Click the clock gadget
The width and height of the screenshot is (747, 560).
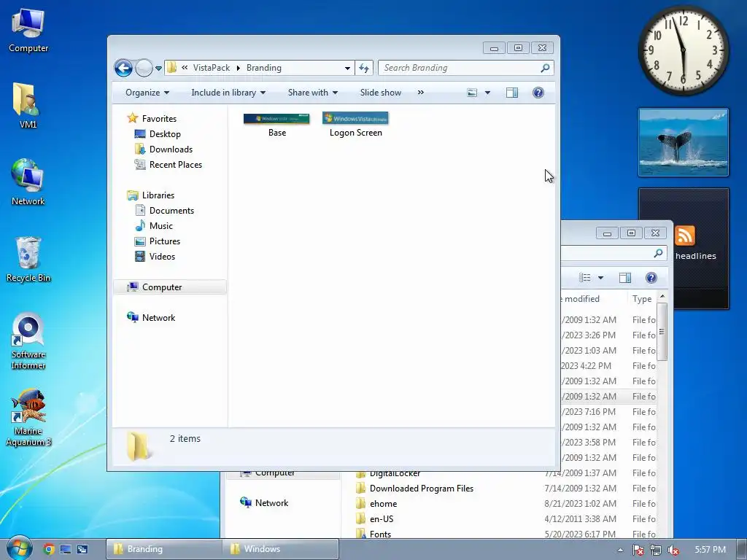coord(683,50)
